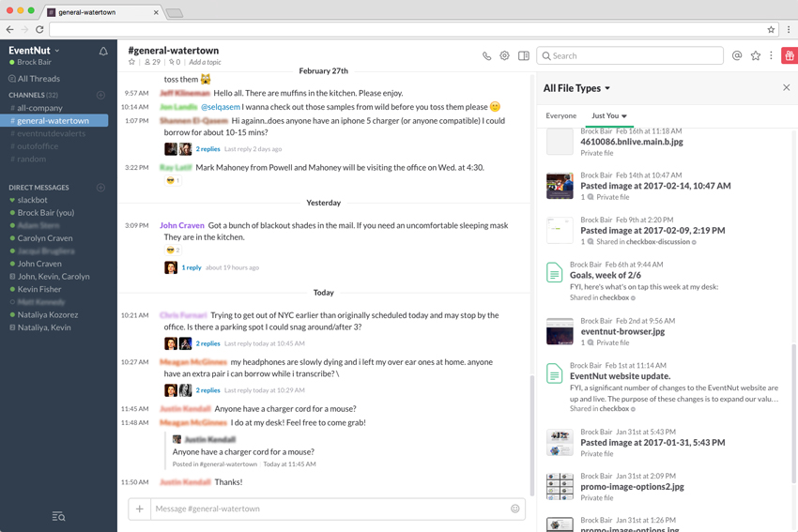798x532 pixels.
Task: Click sunglasses reaction on blackout shades message
Action: pos(173,250)
